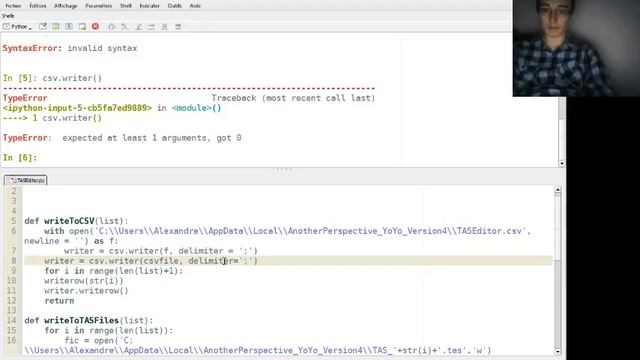Click the 'In [5]: csv.writer()' line
Viewport: 640px width, 360px height.
(x=52, y=78)
